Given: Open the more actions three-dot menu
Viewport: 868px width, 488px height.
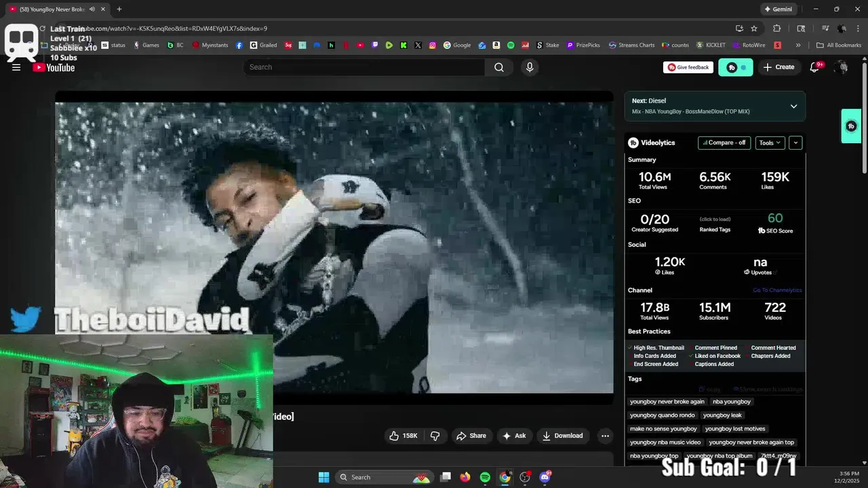Looking at the screenshot, I should point(605,436).
